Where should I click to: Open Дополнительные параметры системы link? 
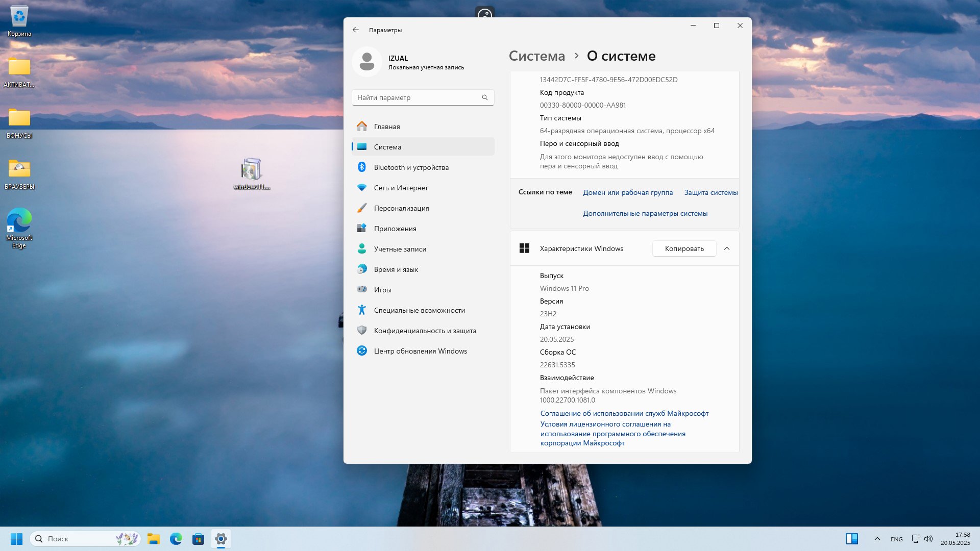[x=645, y=213]
